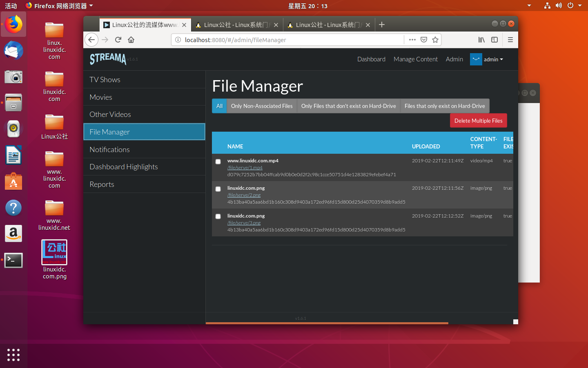The width and height of the screenshot is (588, 368).
Task: Toggle the Firefox sidebar view icon
Action: [494, 40]
